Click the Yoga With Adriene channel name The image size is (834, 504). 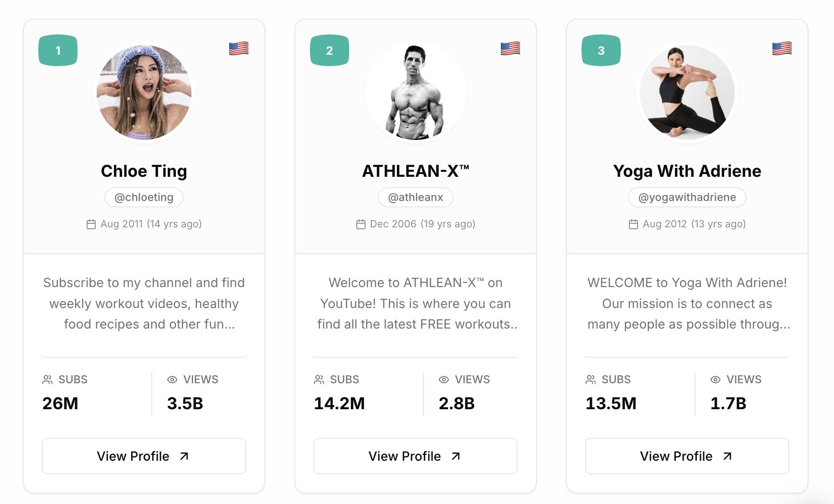[687, 171]
